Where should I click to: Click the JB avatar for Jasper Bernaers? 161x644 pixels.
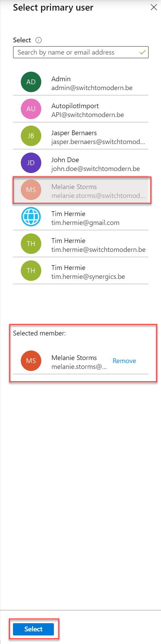click(x=31, y=136)
